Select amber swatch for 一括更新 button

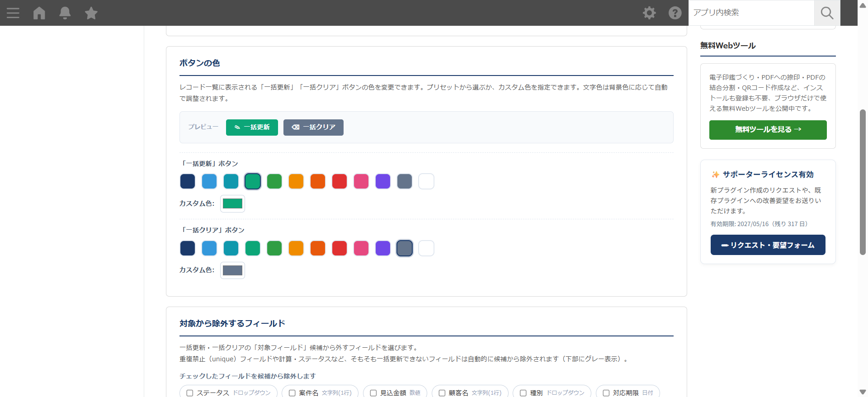click(x=296, y=181)
